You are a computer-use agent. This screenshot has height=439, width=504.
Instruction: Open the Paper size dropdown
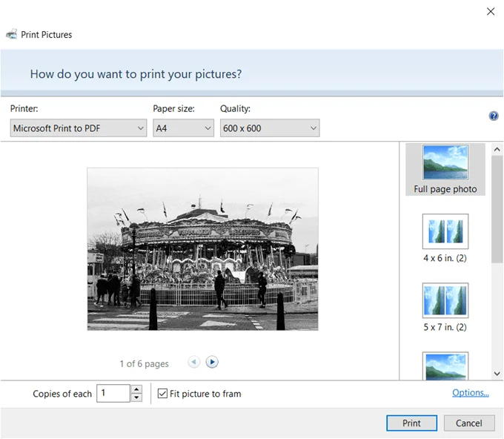[183, 128]
